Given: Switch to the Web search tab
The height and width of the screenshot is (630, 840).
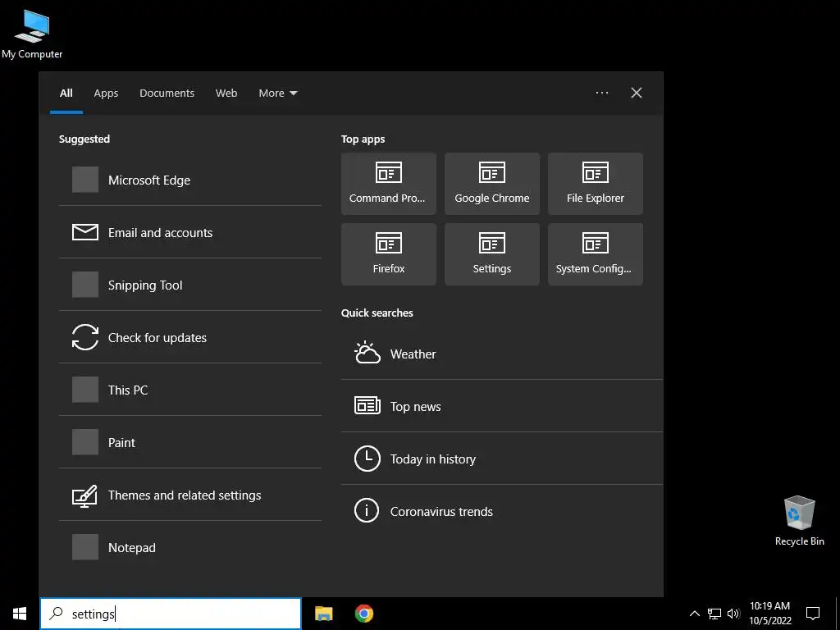Looking at the screenshot, I should pyautogui.click(x=226, y=94).
